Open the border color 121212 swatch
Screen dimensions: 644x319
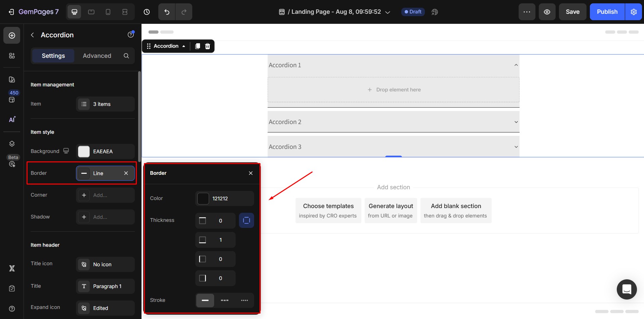(203, 199)
